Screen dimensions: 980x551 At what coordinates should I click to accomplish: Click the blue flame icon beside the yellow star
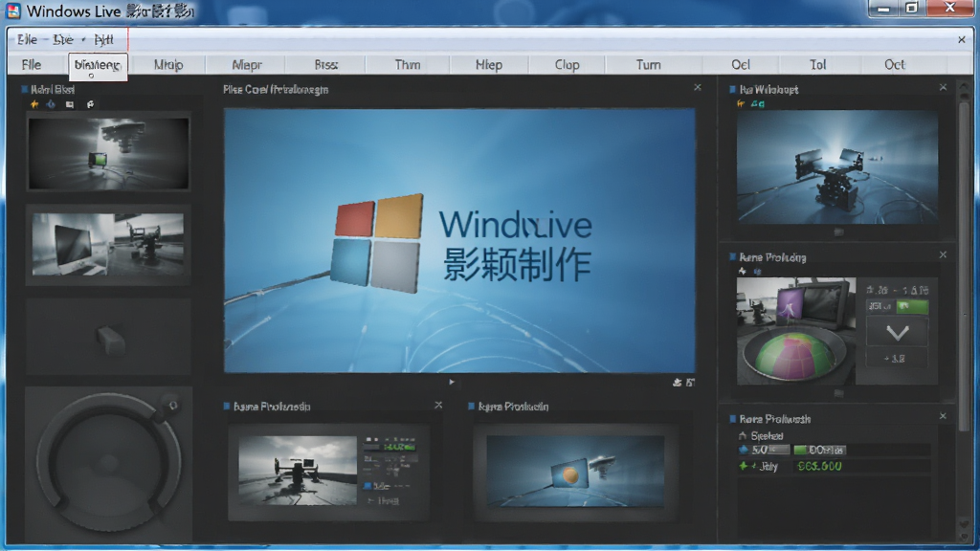52,104
